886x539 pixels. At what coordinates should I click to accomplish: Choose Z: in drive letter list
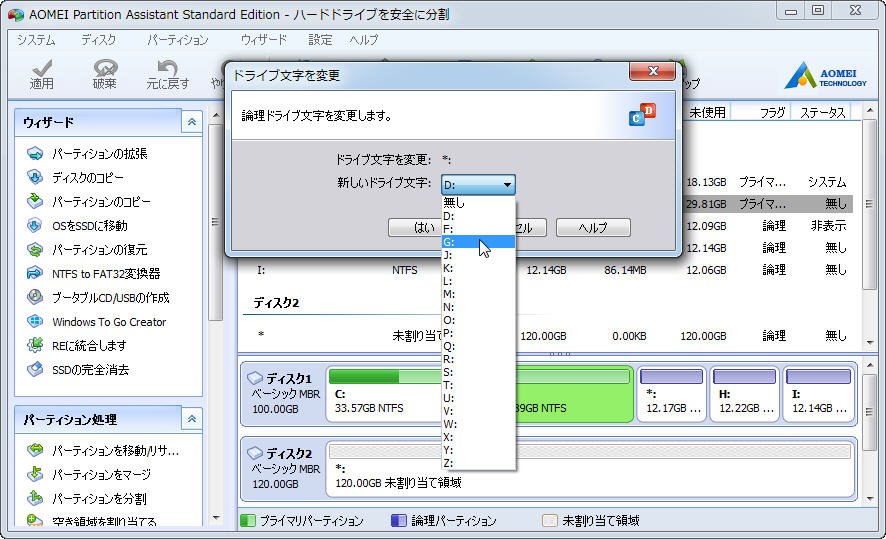tap(478, 463)
